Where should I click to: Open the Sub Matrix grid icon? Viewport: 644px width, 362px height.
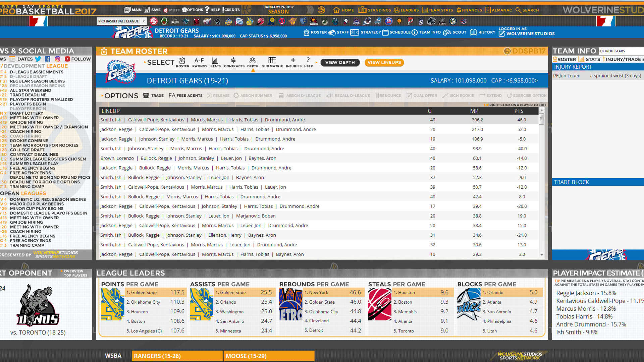[272, 62]
